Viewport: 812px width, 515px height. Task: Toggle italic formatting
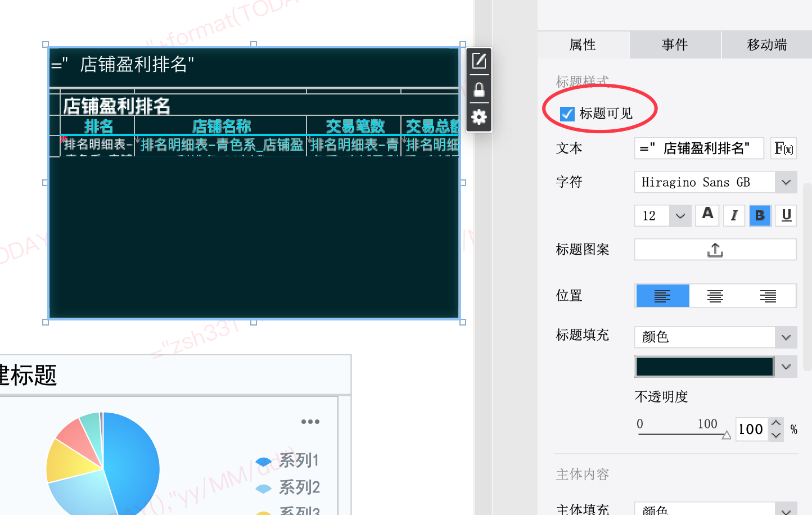pyautogui.click(x=734, y=215)
